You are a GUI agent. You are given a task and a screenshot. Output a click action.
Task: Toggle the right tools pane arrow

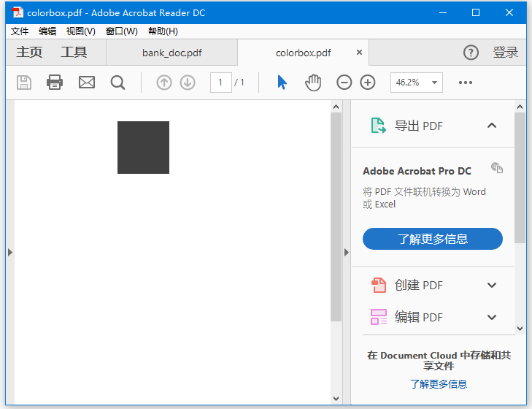tap(347, 253)
